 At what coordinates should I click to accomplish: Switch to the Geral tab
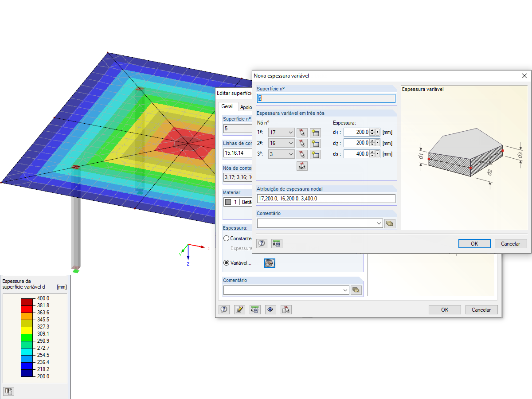point(227,106)
